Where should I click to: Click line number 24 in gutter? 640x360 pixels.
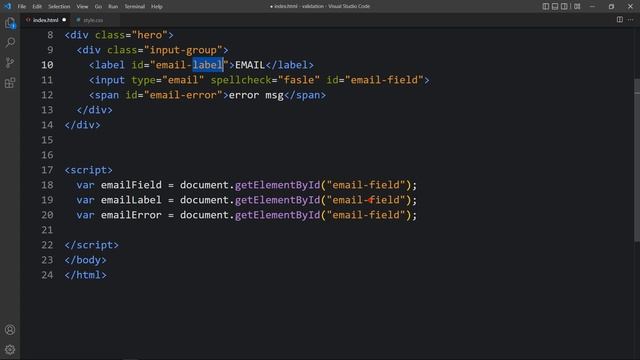(x=47, y=275)
